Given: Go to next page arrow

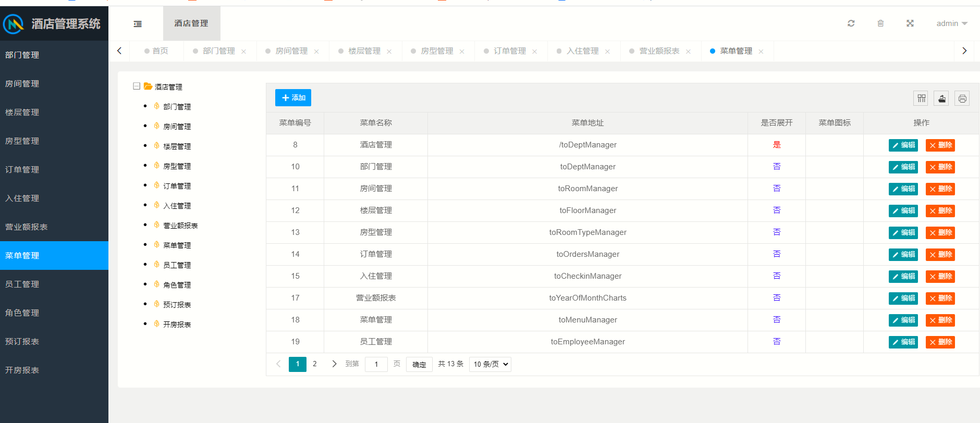Looking at the screenshot, I should [x=334, y=364].
